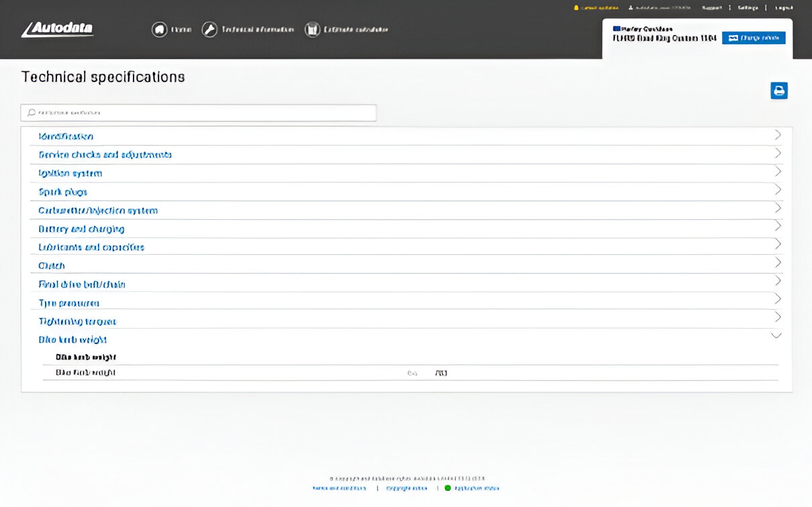Expand the Identification section
This screenshot has width=812, height=507.
[66, 136]
